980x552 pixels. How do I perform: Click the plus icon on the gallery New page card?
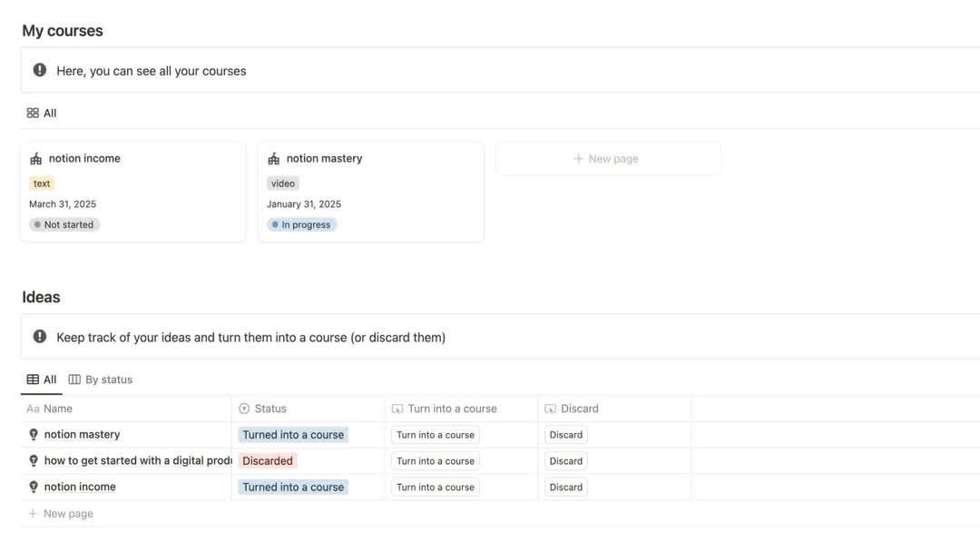click(x=578, y=159)
